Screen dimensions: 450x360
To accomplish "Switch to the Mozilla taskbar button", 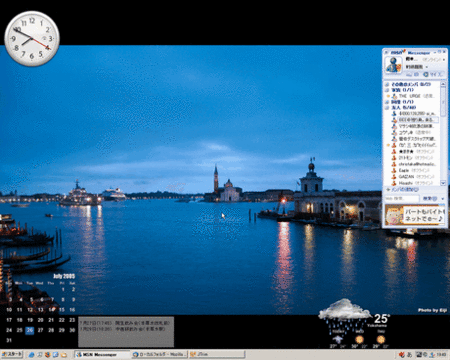I will click(x=159, y=354).
